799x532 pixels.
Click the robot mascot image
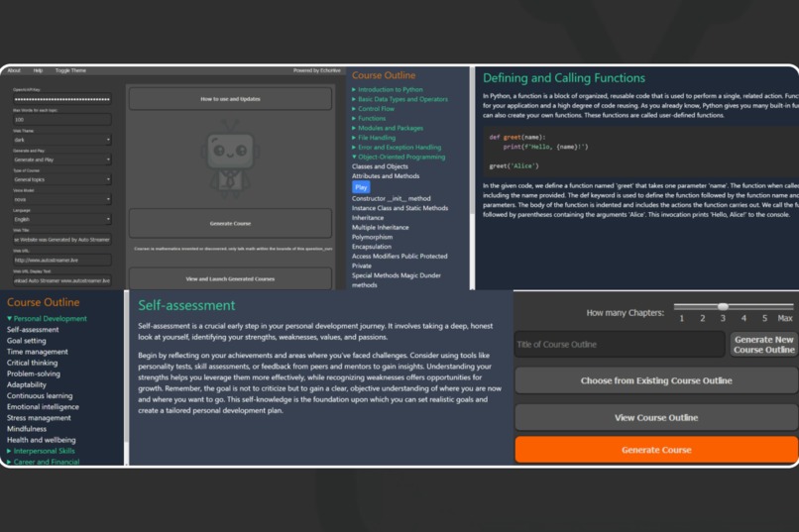click(x=230, y=159)
